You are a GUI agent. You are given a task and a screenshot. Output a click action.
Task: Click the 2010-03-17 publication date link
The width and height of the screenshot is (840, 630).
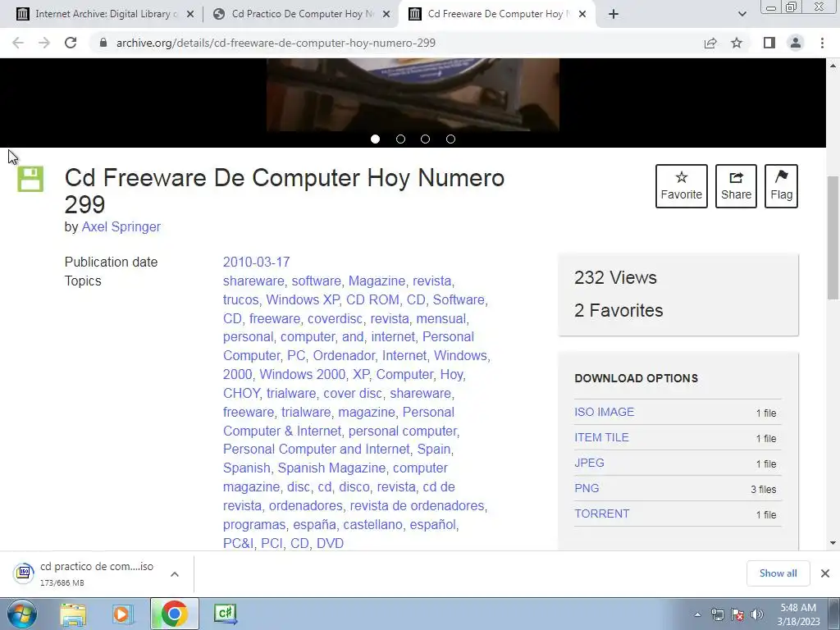(x=256, y=262)
